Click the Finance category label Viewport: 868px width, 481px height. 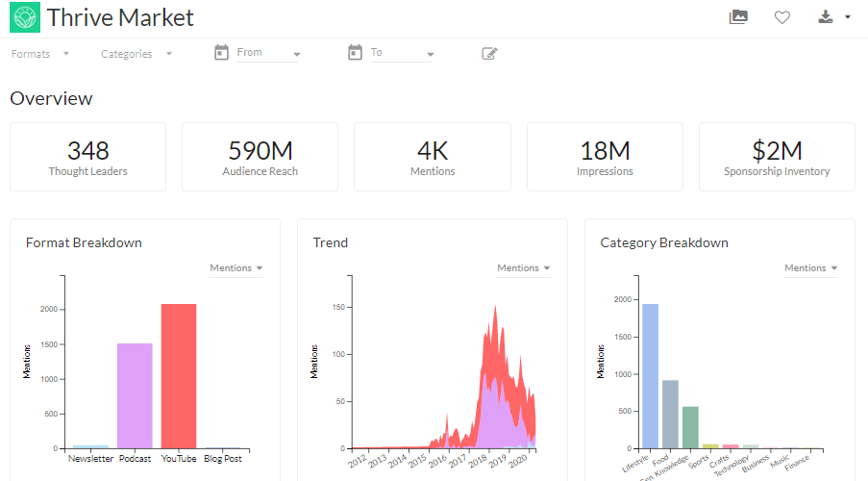(x=797, y=462)
